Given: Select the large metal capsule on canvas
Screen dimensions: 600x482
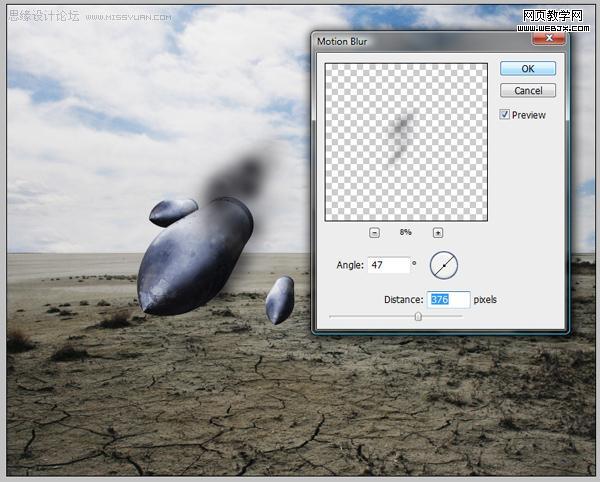Looking at the screenshot, I should click(195, 257).
